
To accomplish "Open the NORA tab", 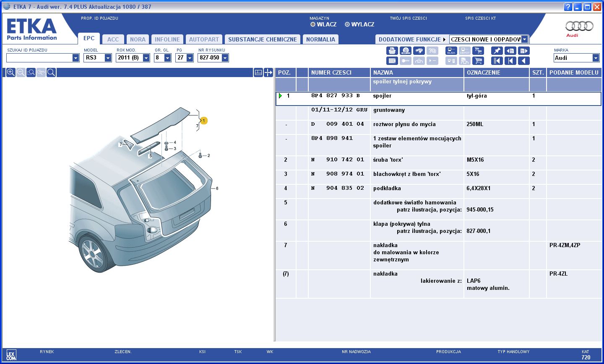I will (x=138, y=39).
